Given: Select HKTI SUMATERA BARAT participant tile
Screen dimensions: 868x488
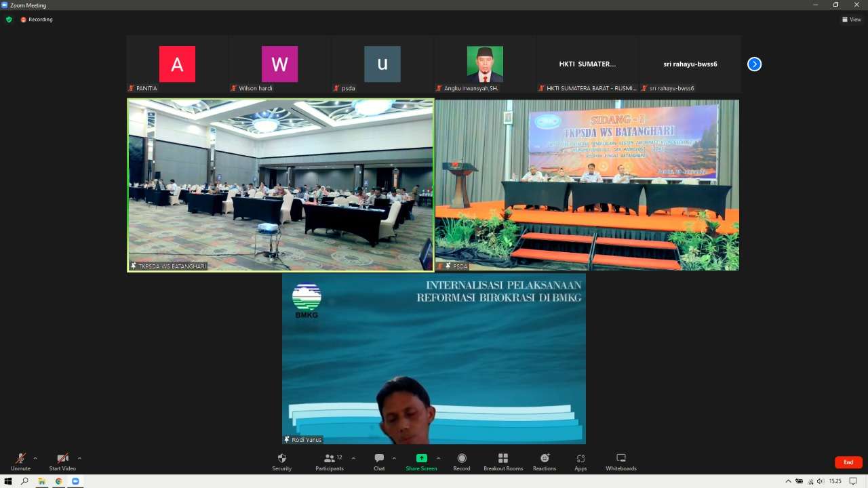Looking at the screenshot, I should pos(587,64).
